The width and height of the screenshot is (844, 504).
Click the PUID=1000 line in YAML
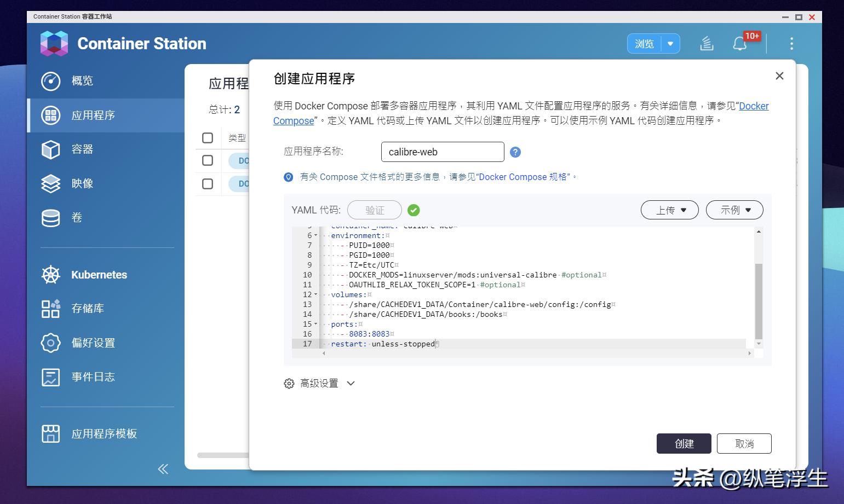369,246
